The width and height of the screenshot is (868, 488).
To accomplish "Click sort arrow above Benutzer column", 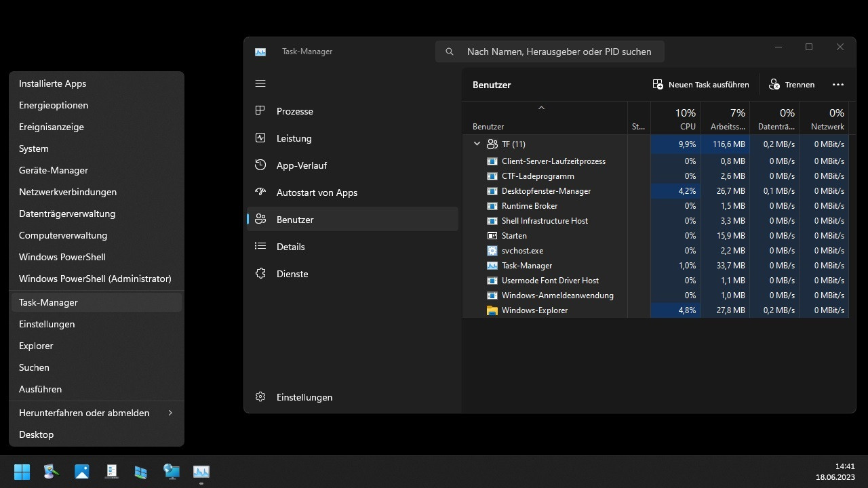I will point(541,108).
